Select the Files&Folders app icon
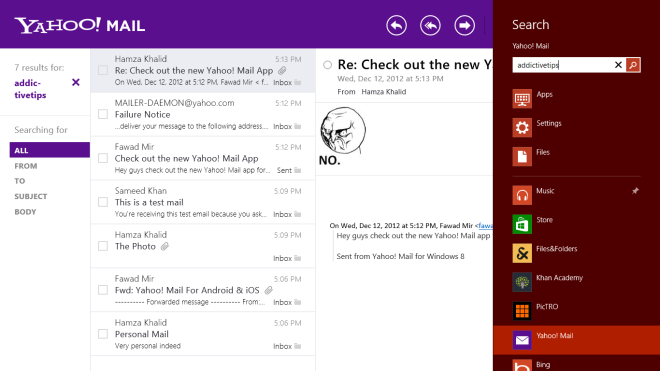The image size is (660, 371). tap(522, 253)
